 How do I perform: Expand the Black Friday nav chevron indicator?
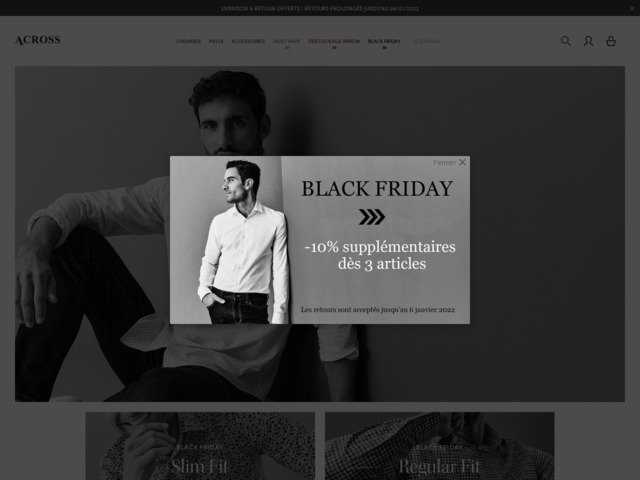coord(384,48)
